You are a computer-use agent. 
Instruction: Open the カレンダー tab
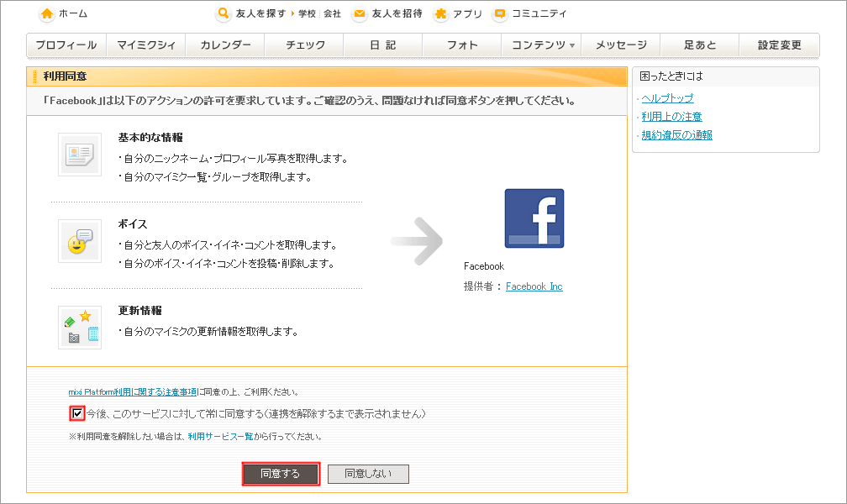pyautogui.click(x=225, y=45)
